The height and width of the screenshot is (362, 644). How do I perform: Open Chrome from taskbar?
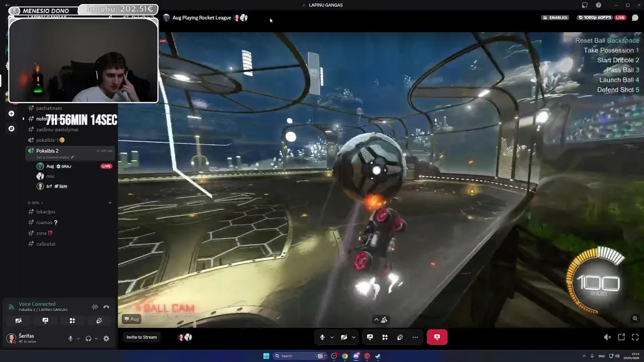point(345,356)
